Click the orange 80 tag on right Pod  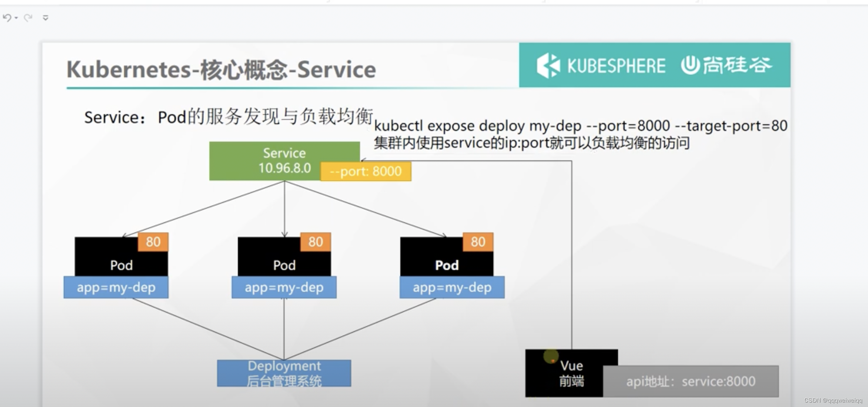(478, 242)
